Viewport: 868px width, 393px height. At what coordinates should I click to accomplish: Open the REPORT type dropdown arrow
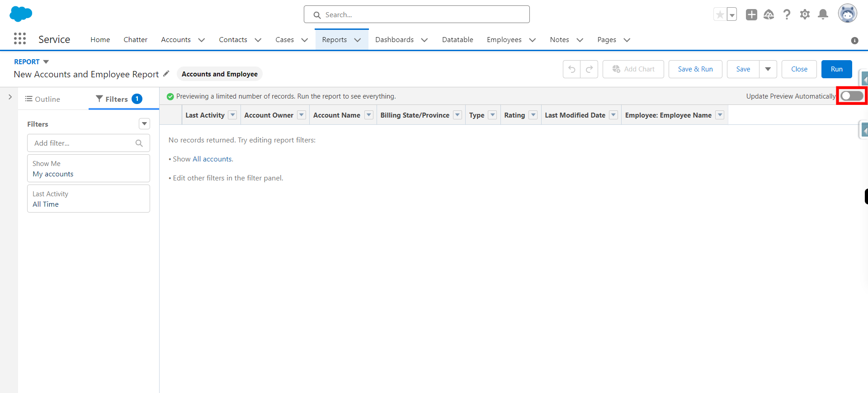click(x=46, y=62)
